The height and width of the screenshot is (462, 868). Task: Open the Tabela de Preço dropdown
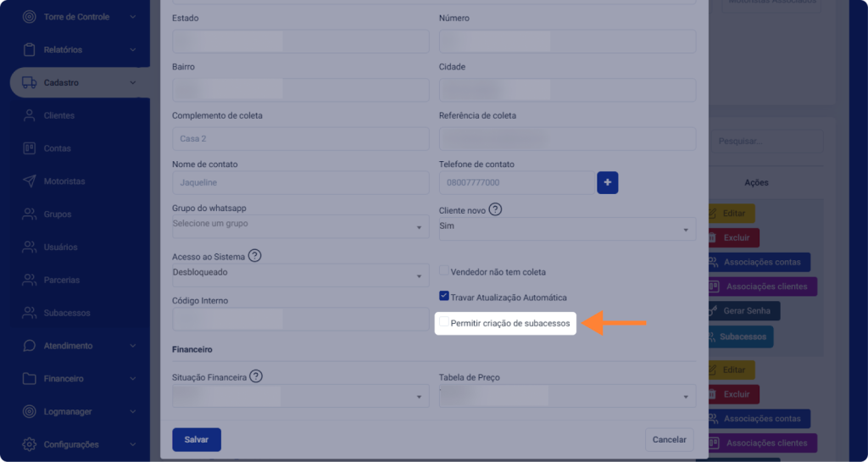[566, 396]
